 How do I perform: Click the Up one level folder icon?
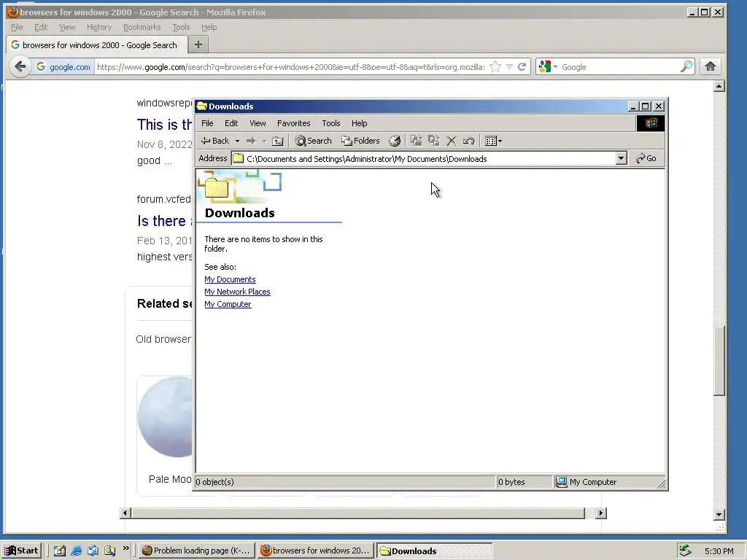coord(278,141)
